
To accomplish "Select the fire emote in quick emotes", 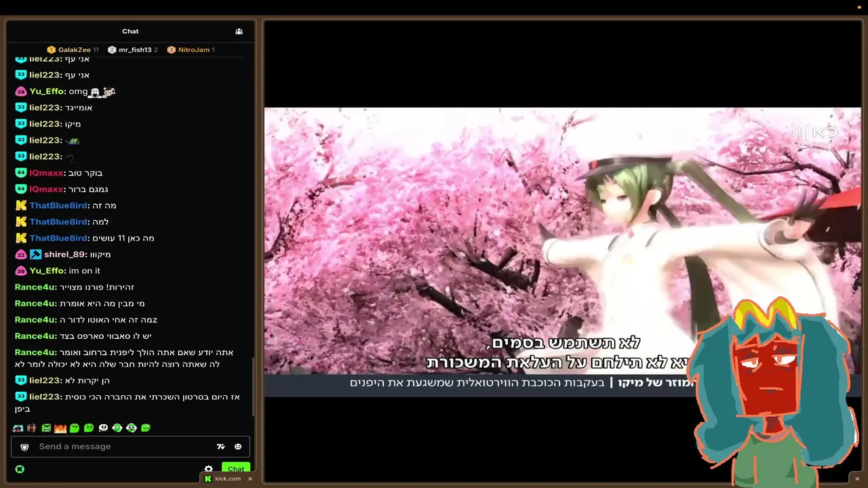I will (x=60, y=428).
